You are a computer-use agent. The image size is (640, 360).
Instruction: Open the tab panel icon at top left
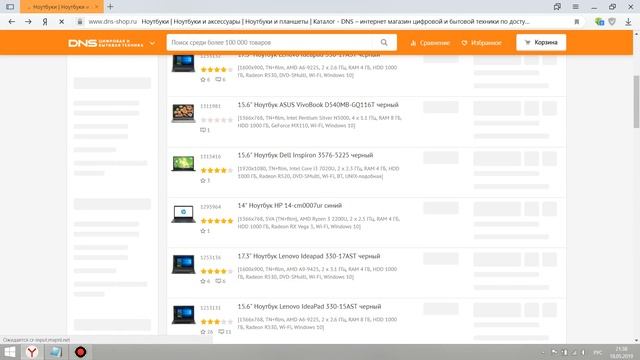(10, 7)
